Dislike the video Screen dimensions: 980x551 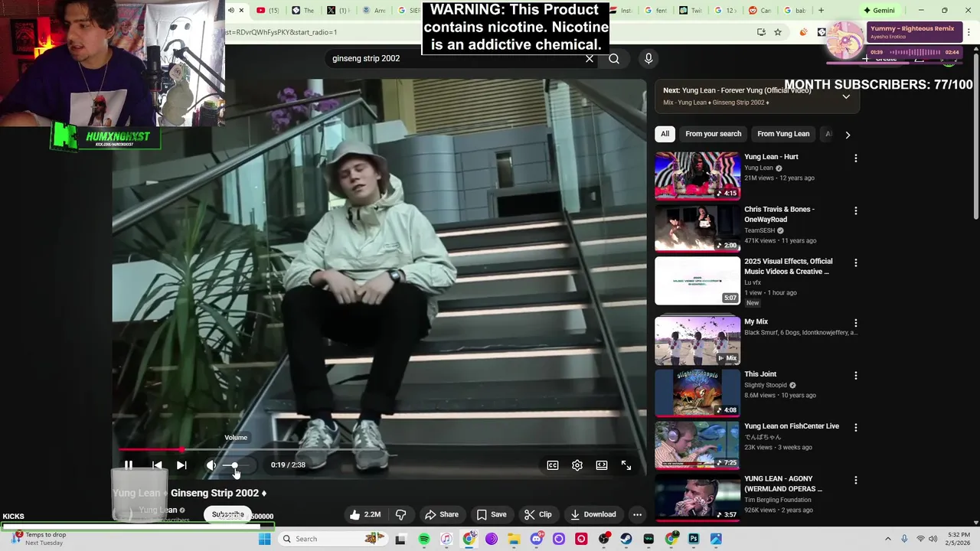pyautogui.click(x=400, y=514)
